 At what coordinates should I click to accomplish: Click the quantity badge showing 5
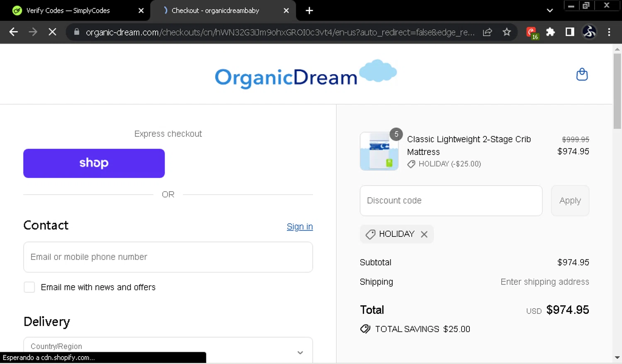(396, 134)
